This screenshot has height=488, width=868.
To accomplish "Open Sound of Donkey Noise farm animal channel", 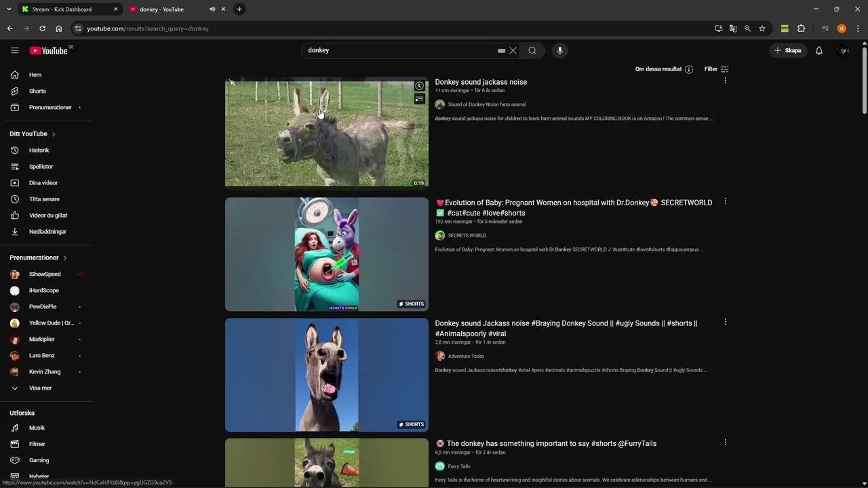I will point(486,104).
